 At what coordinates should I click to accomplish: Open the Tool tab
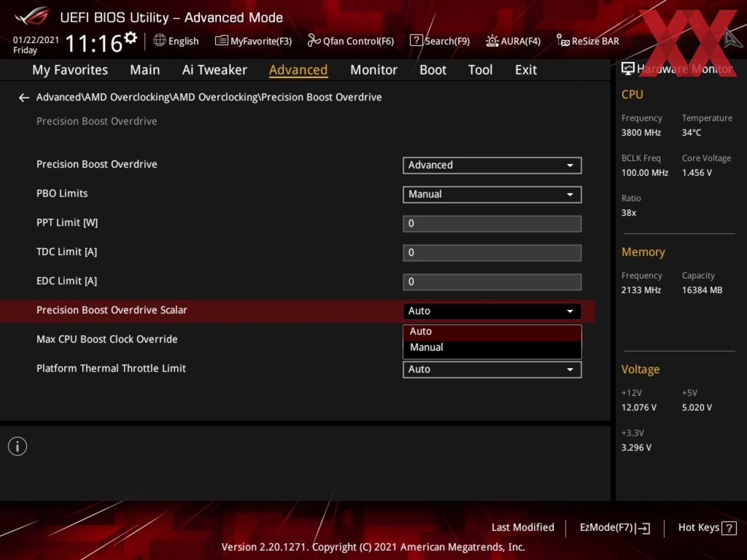pyautogui.click(x=480, y=70)
